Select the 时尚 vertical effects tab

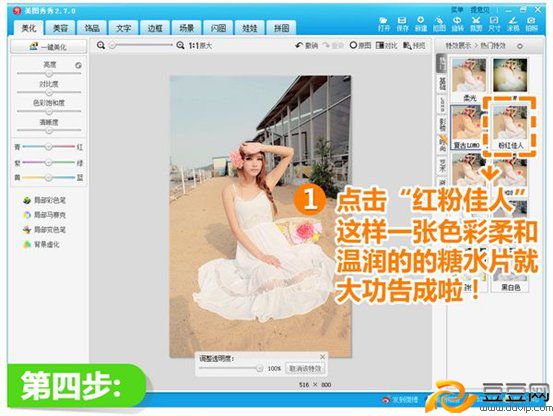click(442, 144)
